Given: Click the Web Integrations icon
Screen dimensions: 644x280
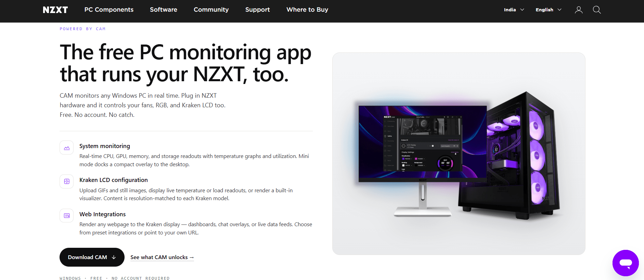Looking at the screenshot, I should pos(67,216).
